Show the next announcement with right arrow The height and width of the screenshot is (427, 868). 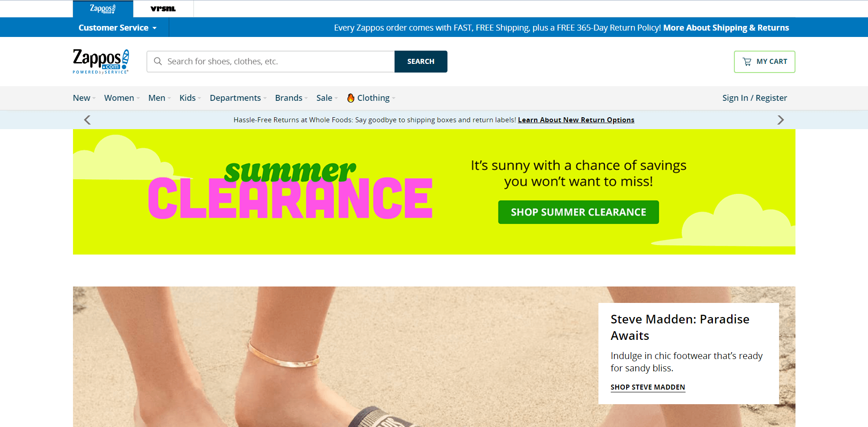(780, 120)
